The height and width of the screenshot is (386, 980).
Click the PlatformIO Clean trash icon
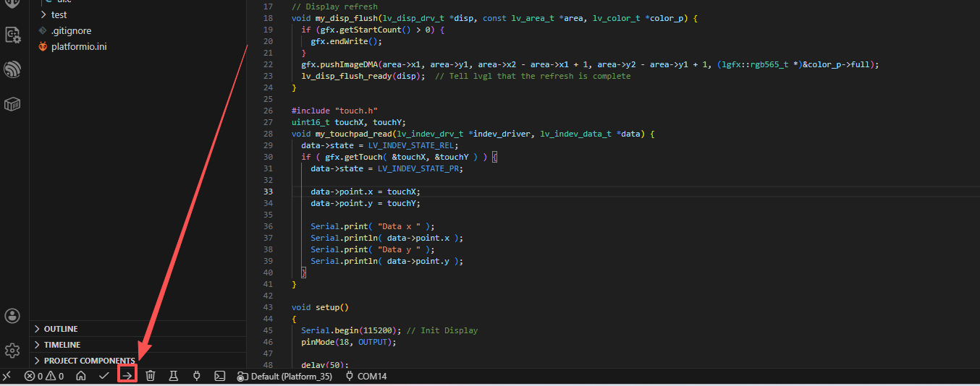pyautogui.click(x=151, y=376)
